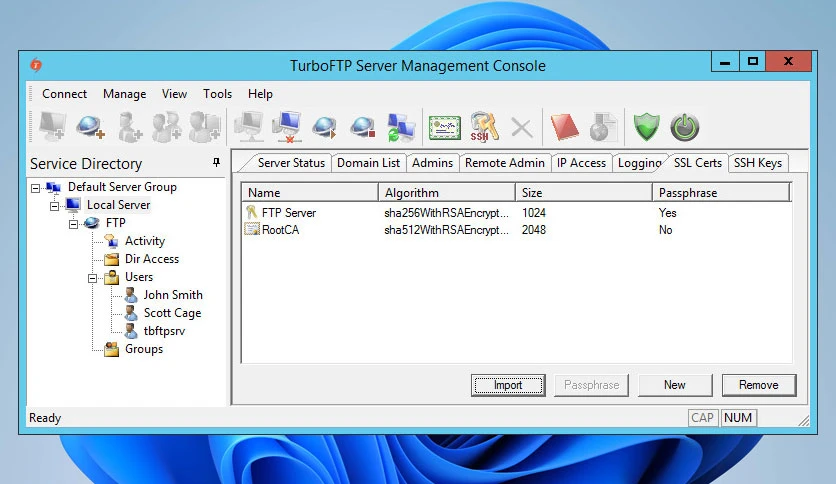Viewport: 836px width, 484px height.
Task: Click the greyed Connect to Server icon
Action: coord(249,127)
